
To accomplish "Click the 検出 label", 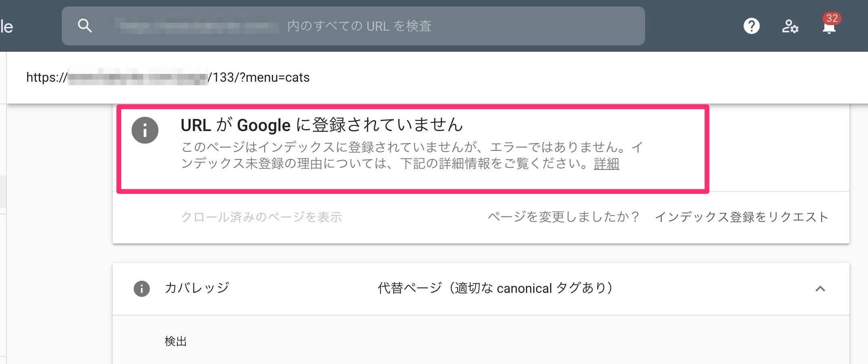I will (176, 341).
